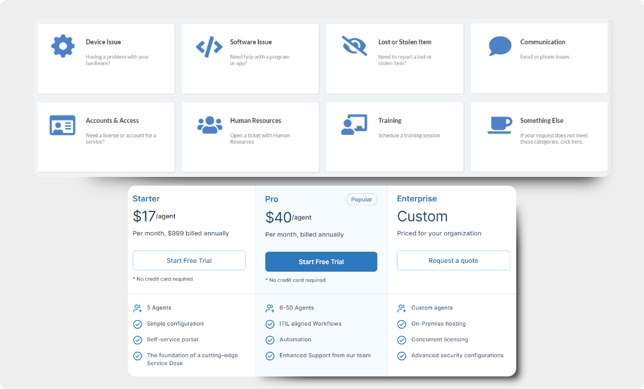This screenshot has width=644, height=389.
Task: Click 'If your request does not meet these categories' text
Action: (554, 138)
